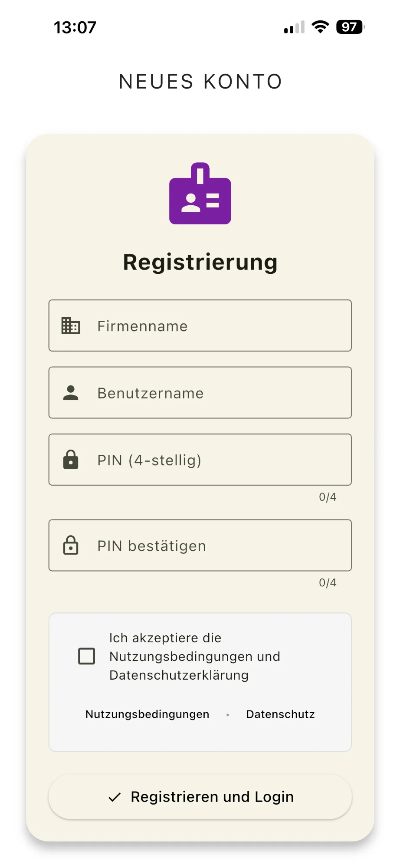
Task: Click the 0/4 counter below the PIN field
Action: click(328, 497)
